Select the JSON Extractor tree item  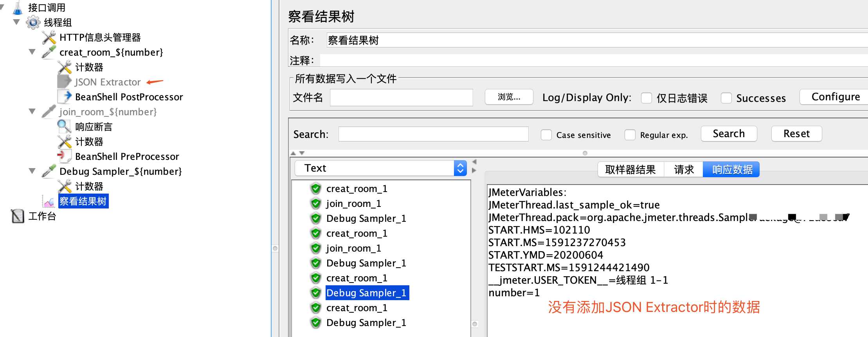[x=108, y=82]
